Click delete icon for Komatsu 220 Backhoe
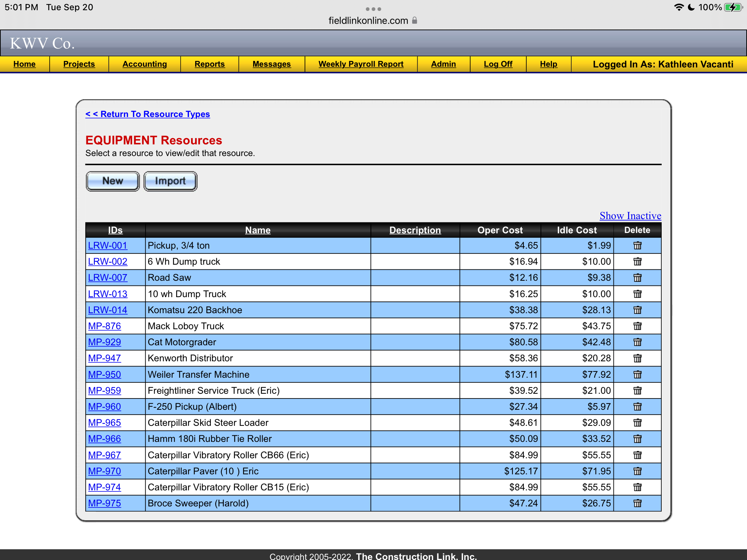Image resolution: width=747 pixels, height=560 pixels. pyautogui.click(x=637, y=310)
